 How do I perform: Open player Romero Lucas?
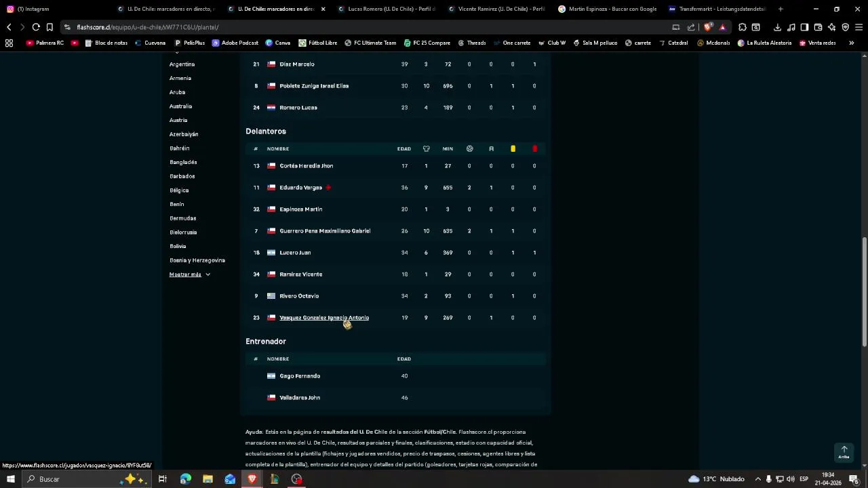coord(298,108)
